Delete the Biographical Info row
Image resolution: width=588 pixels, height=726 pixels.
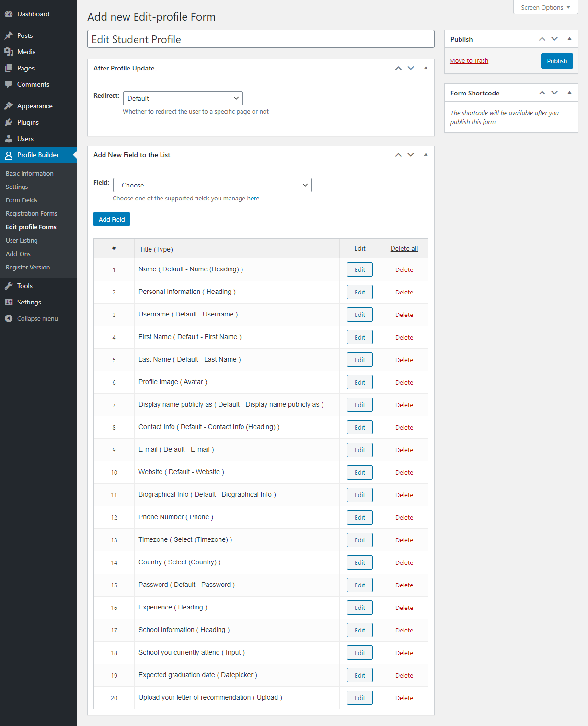[404, 495]
